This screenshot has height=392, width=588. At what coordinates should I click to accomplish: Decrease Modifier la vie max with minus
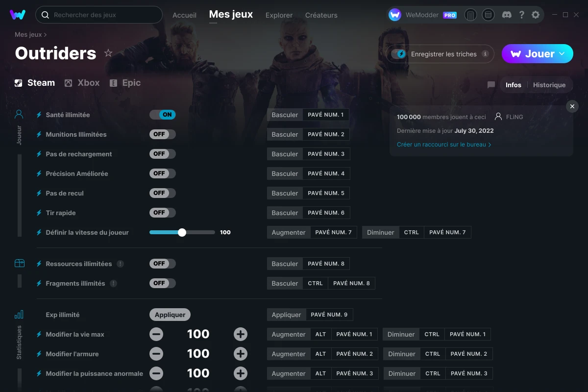click(156, 334)
